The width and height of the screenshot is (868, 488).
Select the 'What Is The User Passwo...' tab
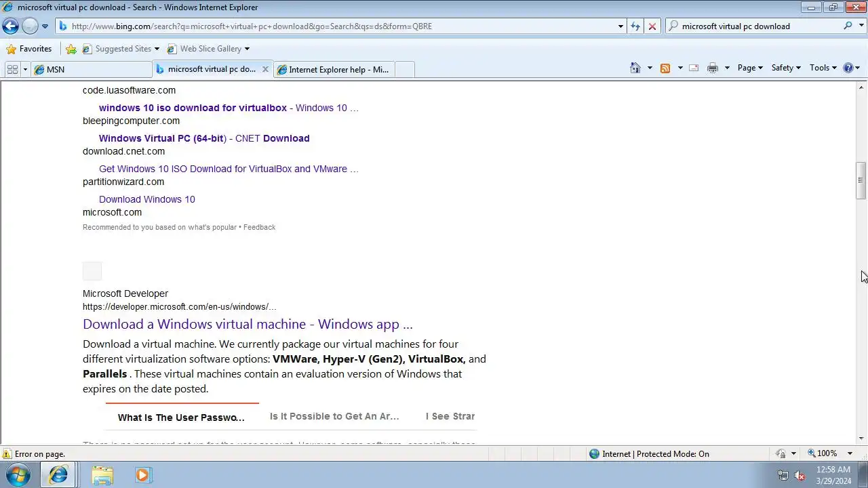181,418
